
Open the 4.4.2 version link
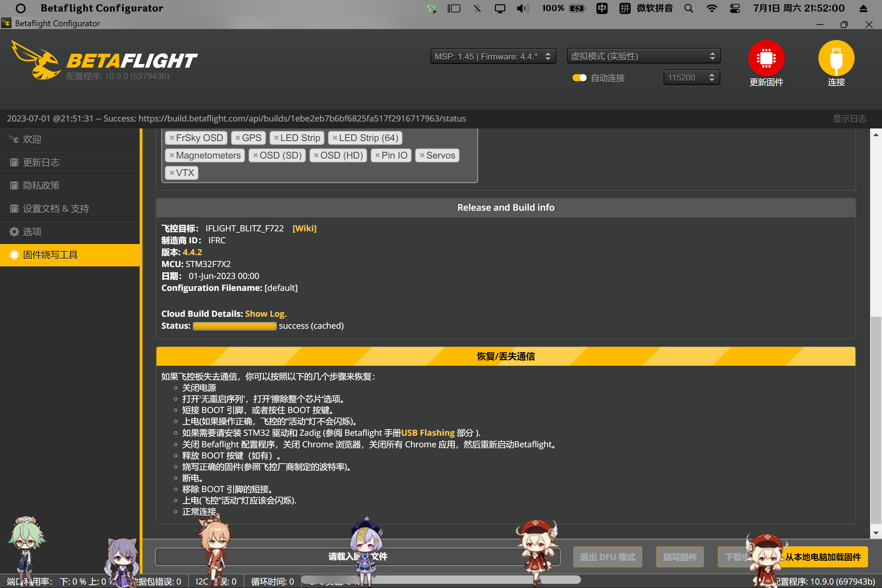pyautogui.click(x=192, y=252)
